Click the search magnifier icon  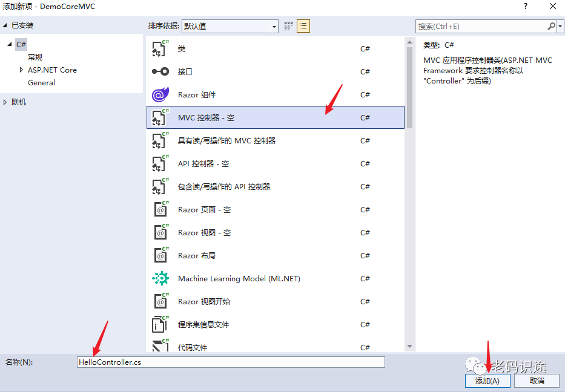[551, 26]
